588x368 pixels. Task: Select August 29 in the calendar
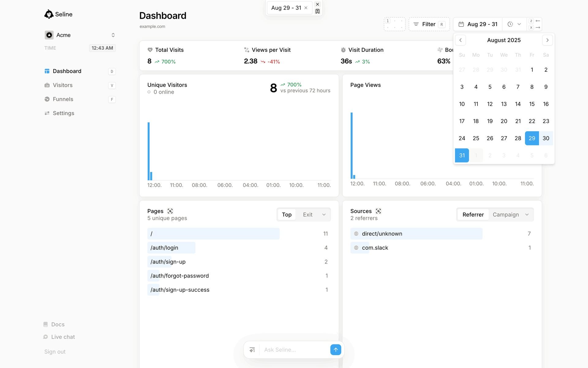point(532,138)
